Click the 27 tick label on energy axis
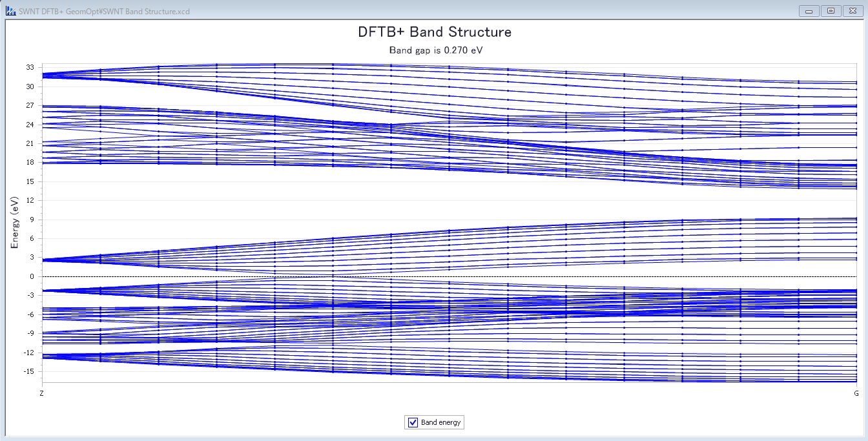The height and width of the screenshot is (441, 868). (x=30, y=105)
